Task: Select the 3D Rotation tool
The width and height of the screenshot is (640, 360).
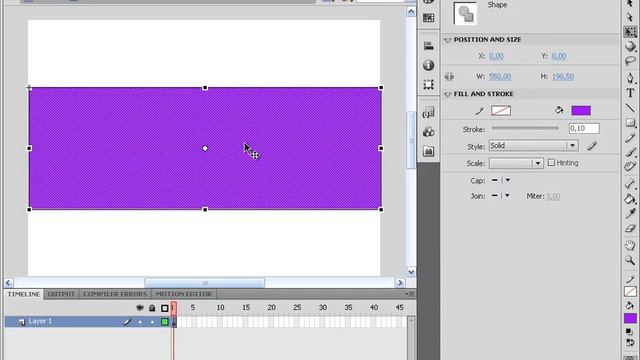Action: pyautogui.click(x=630, y=46)
